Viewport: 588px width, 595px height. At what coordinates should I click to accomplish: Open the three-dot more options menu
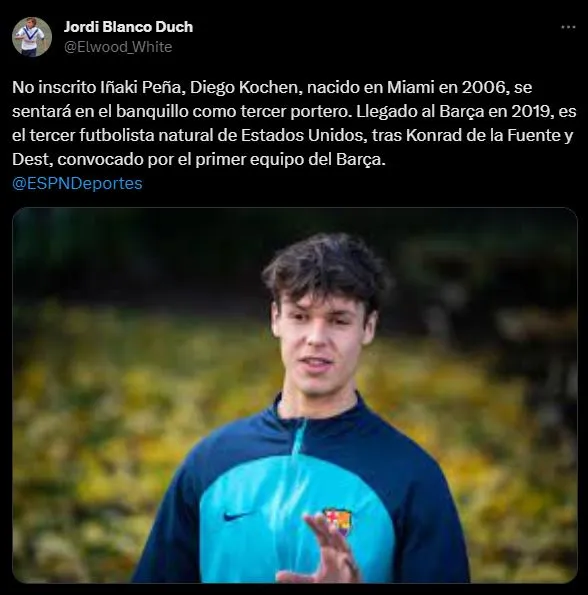[x=568, y=27]
